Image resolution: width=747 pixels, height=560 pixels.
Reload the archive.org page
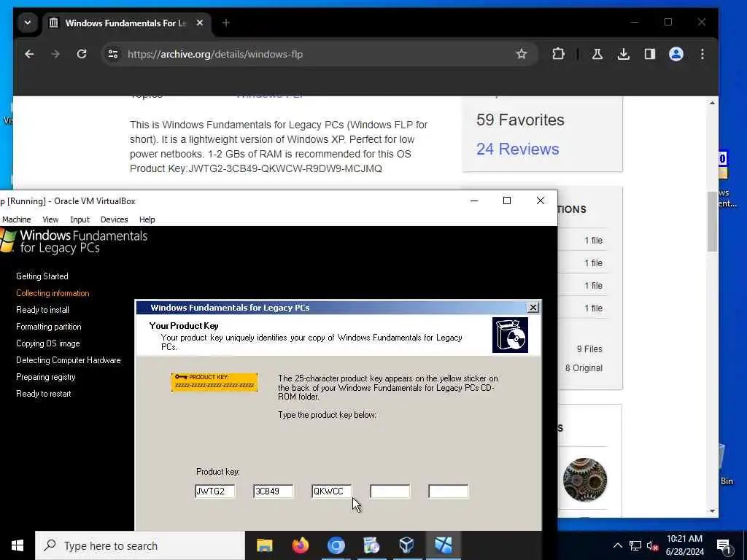point(82,54)
